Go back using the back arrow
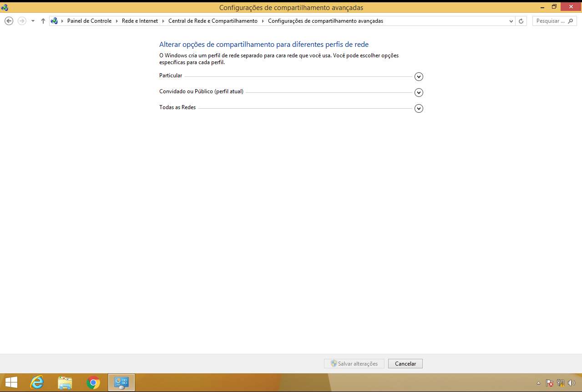The image size is (582, 392). pos(9,21)
